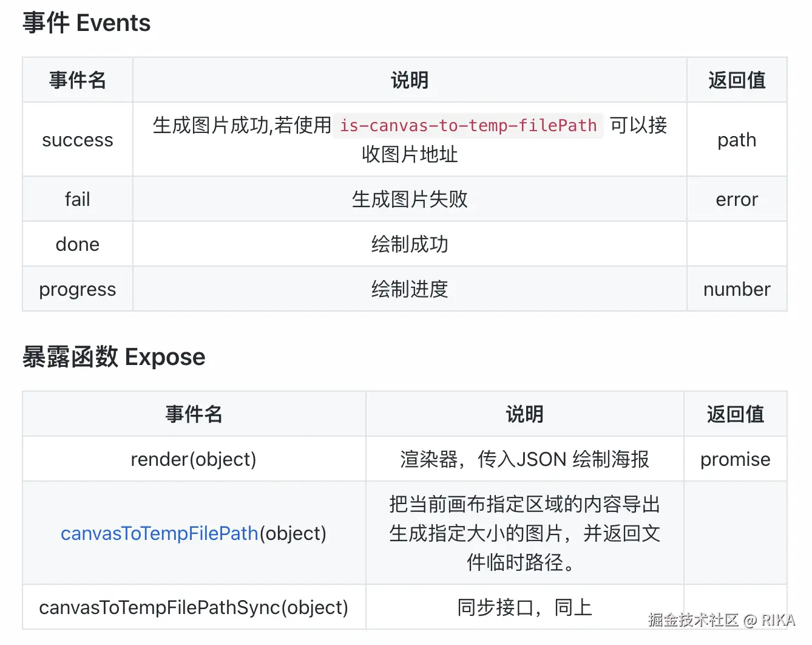Viewport: 812px width, 645px height.
Task: Click the render(object) cell
Action: [x=194, y=459]
